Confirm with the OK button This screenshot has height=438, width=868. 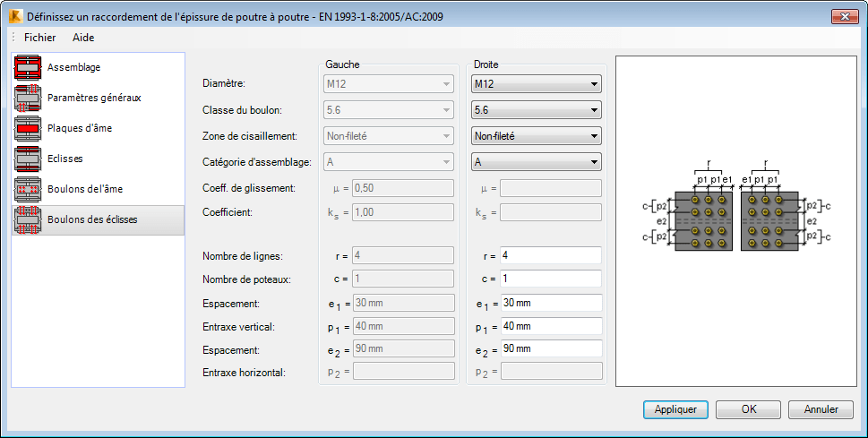pyautogui.click(x=749, y=409)
